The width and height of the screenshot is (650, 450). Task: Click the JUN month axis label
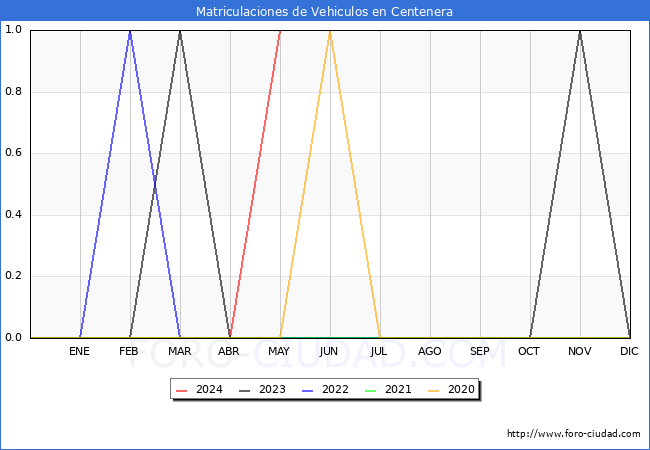click(x=329, y=351)
